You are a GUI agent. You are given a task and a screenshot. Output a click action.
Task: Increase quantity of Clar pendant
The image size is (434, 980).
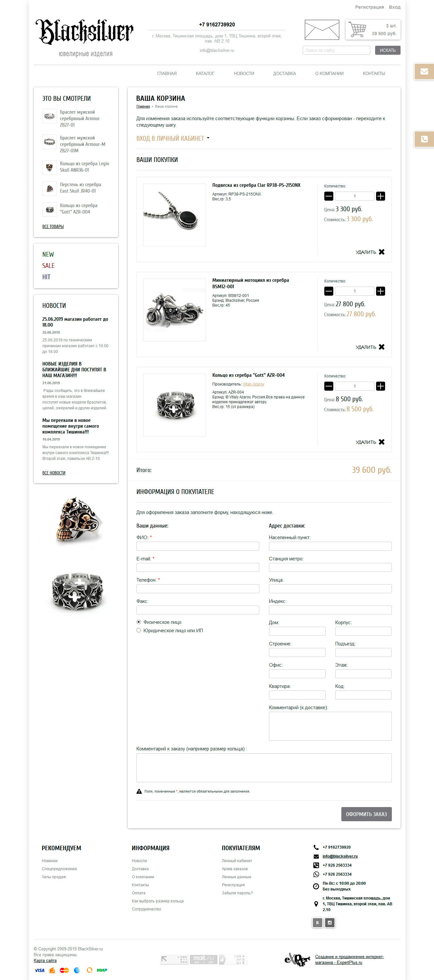coord(380,196)
